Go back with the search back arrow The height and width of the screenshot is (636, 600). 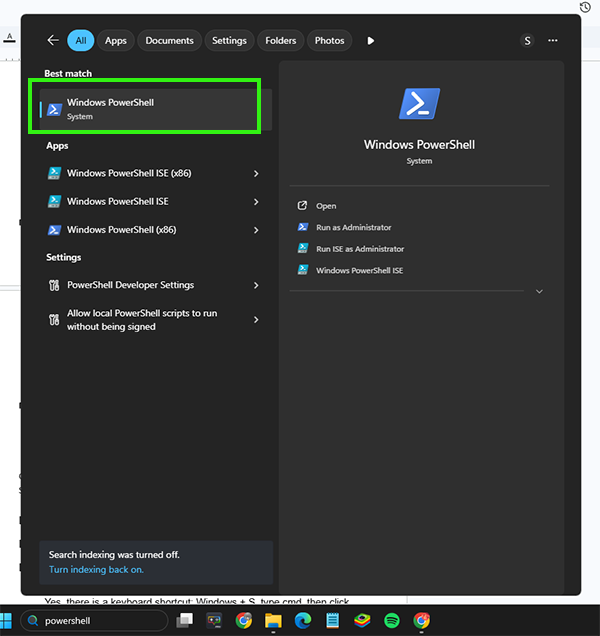53,41
